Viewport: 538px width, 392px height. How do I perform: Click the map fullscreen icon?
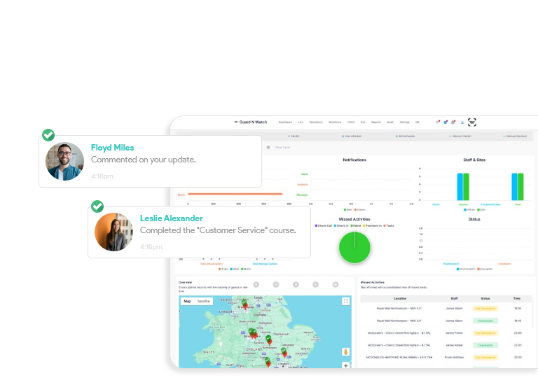(345, 301)
